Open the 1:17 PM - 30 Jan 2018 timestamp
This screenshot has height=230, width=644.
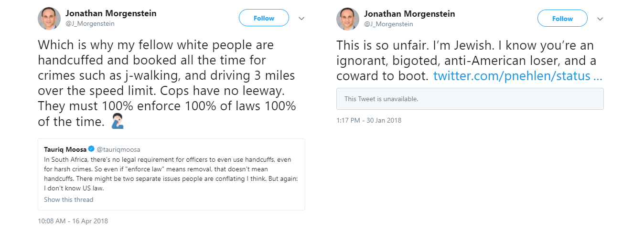[369, 120]
